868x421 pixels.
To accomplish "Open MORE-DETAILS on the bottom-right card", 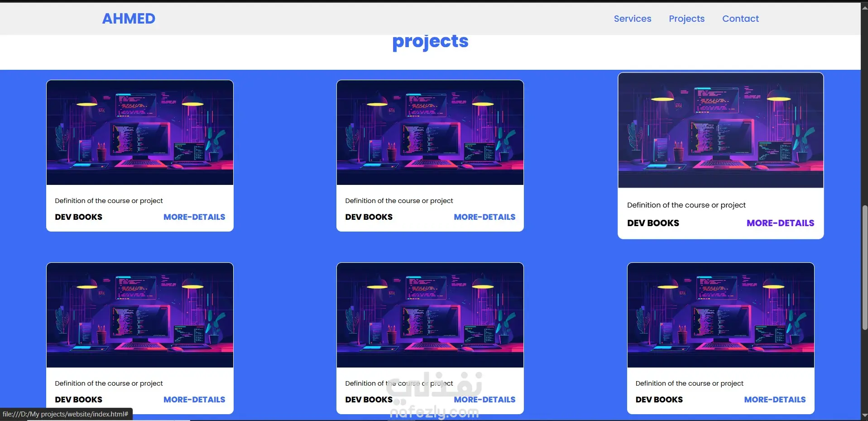I will pyautogui.click(x=775, y=400).
